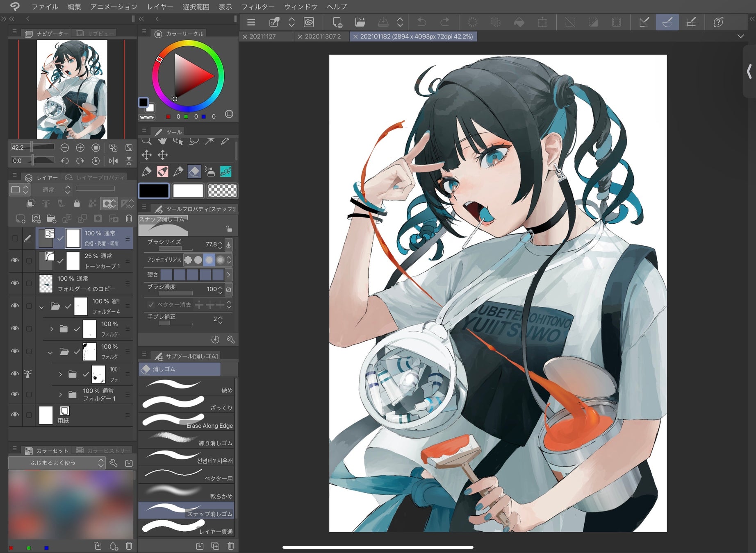Rotate canvas left in navigator
This screenshot has height=553, width=756.
(x=64, y=161)
